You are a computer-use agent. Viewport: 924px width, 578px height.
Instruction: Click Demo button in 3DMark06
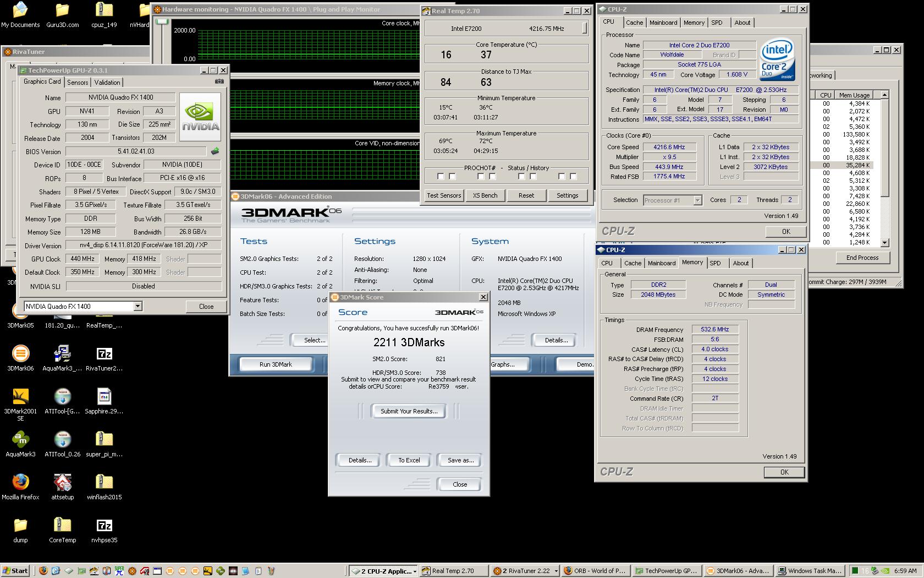point(576,364)
